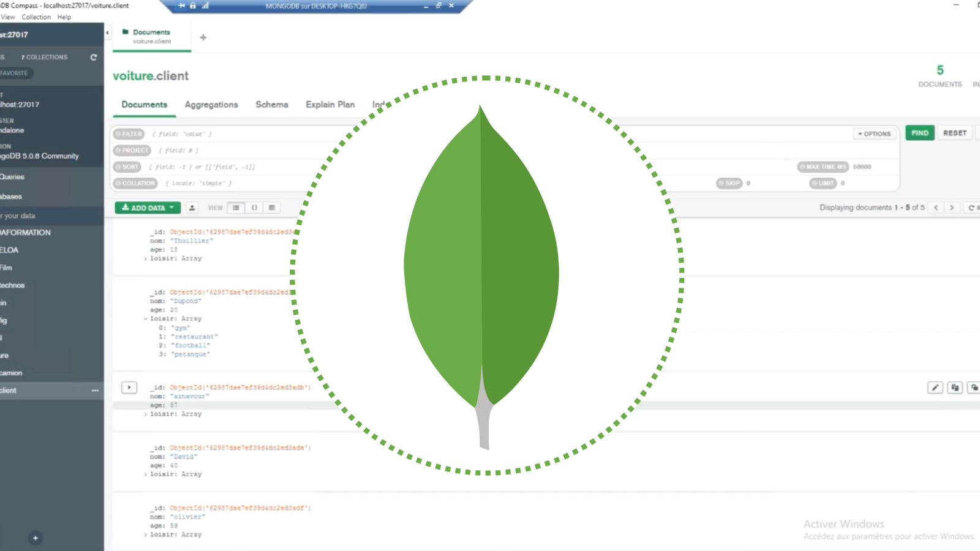
Task: Collapse the loisir Array in Dupond document
Action: pos(145,318)
